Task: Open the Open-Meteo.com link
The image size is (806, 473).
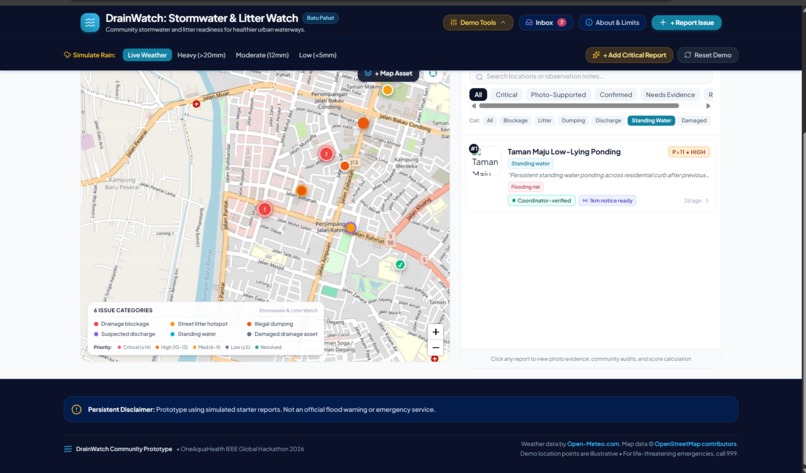Action: tap(593, 444)
